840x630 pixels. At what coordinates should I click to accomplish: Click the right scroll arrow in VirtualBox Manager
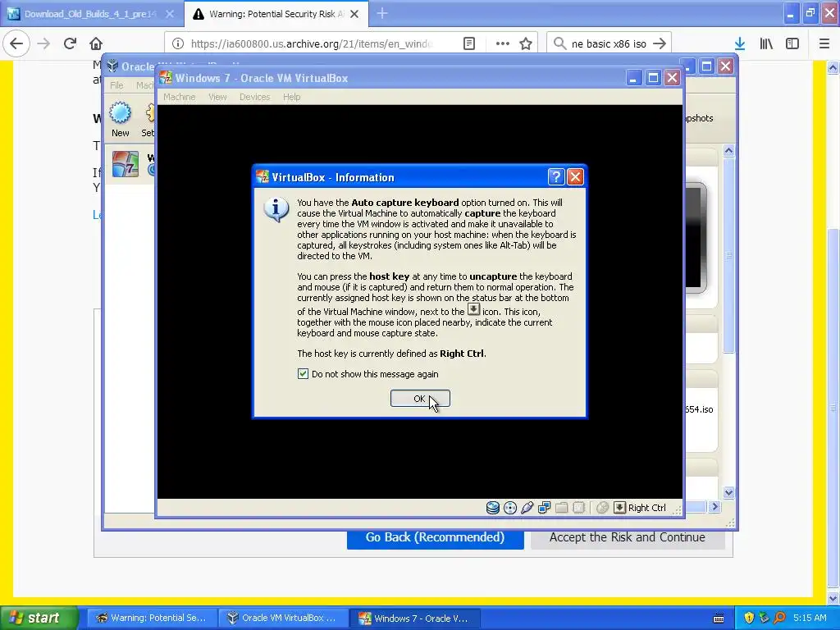point(714,507)
